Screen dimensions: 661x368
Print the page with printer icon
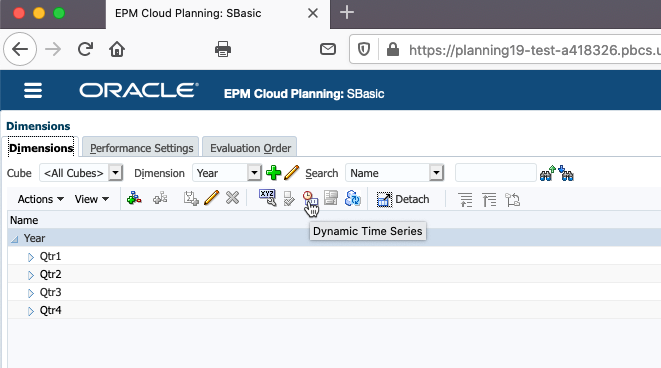(223, 49)
